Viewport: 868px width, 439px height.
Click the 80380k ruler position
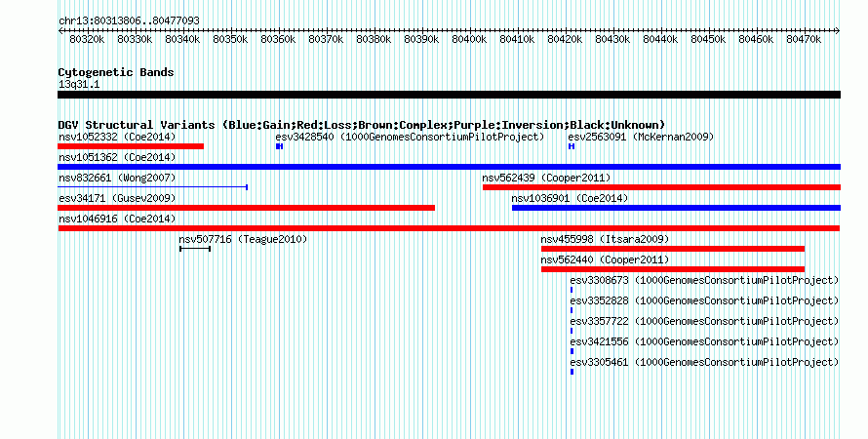374,39
